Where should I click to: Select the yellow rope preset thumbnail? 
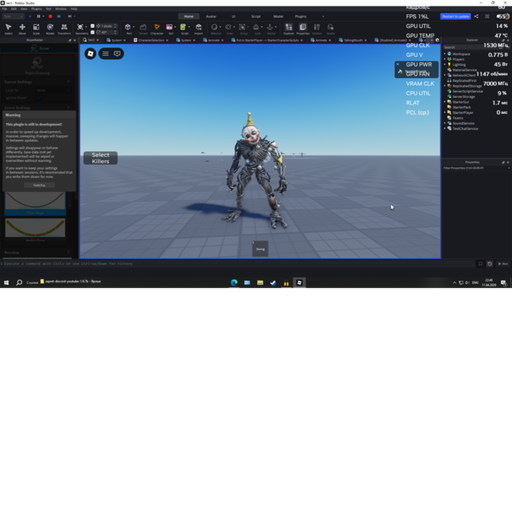pyautogui.click(x=35, y=228)
